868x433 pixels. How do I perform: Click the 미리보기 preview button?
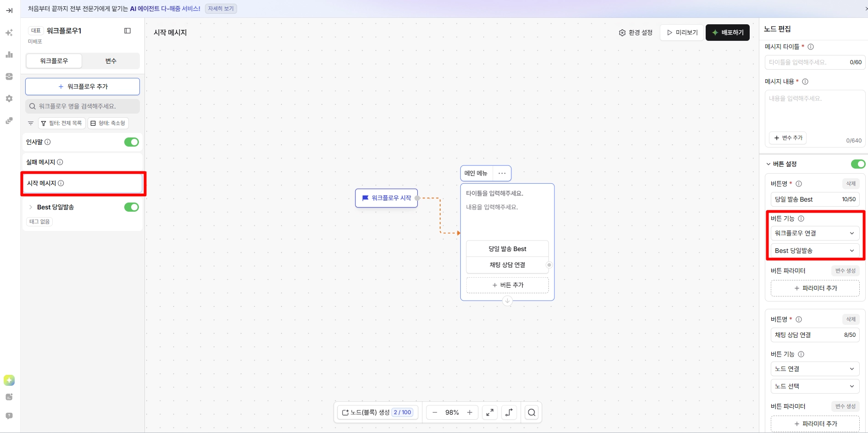pyautogui.click(x=682, y=33)
